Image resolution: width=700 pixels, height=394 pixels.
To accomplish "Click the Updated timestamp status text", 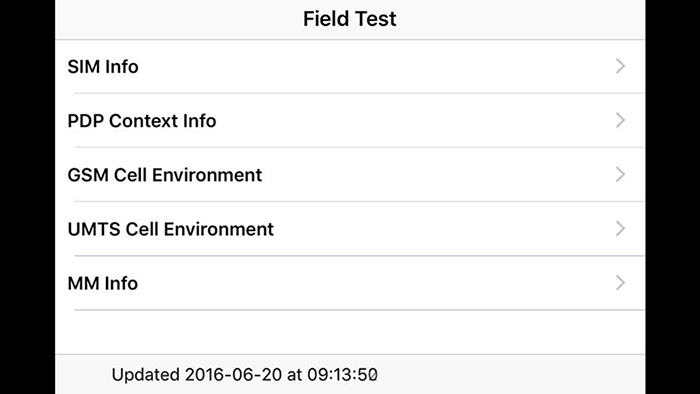I will (245, 374).
